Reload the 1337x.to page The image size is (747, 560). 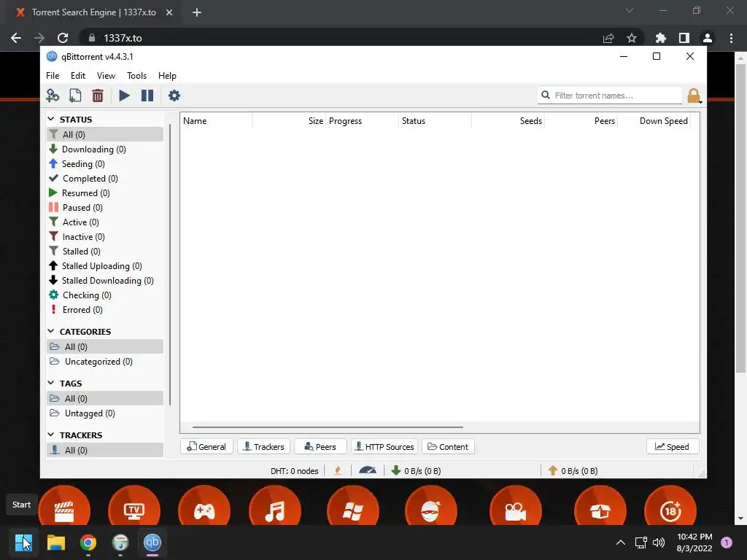63,38
